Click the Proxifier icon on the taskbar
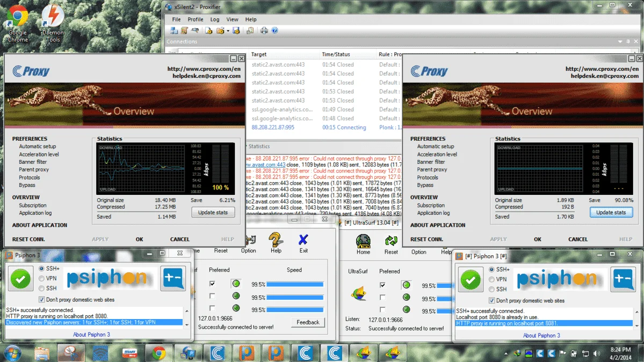644x362 pixels. pos(188,353)
